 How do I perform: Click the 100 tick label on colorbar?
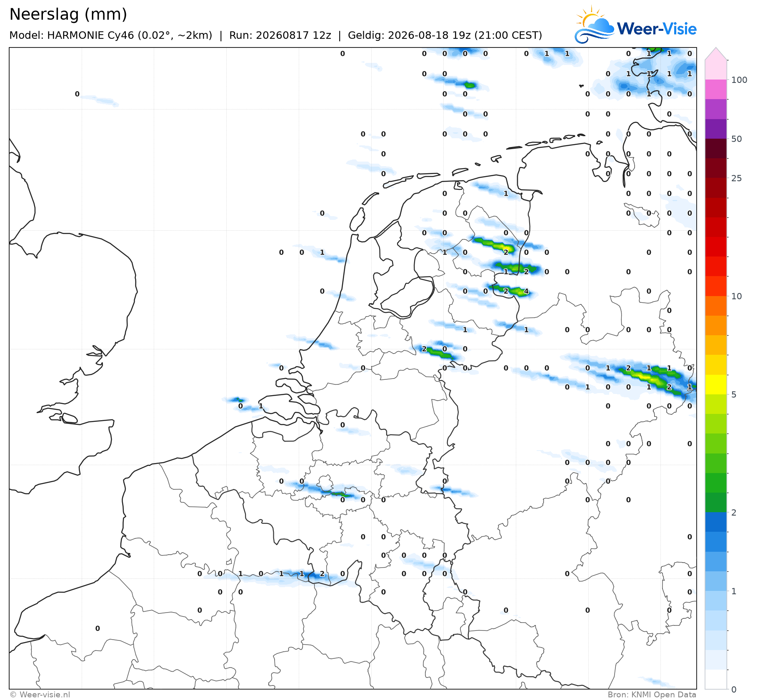[739, 80]
